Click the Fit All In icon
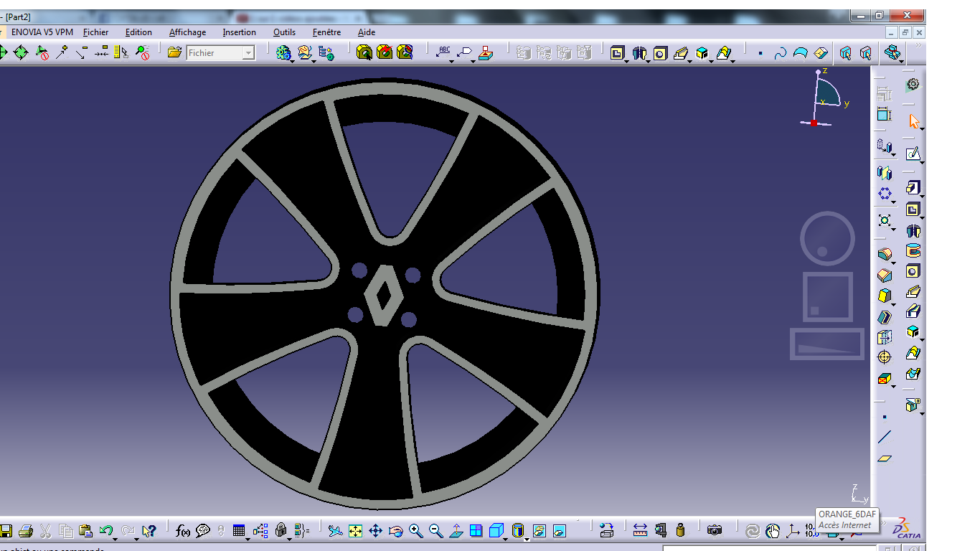980x551 pixels. pyautogui.click(x=355, y=531)
